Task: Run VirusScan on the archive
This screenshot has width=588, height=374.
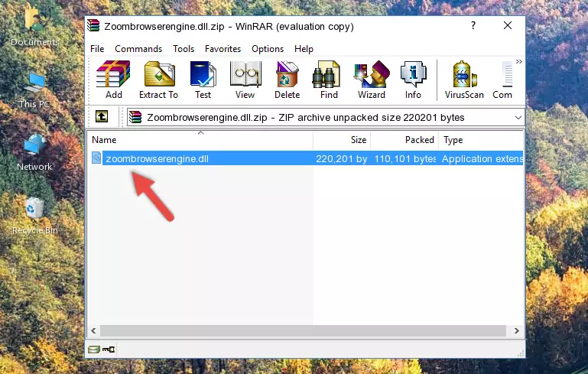Action: coord(464,80)
